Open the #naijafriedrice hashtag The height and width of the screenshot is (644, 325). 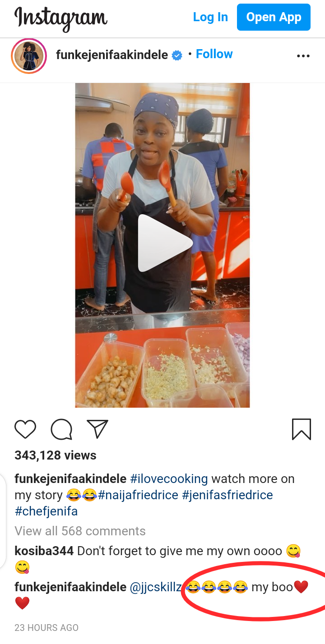(x=138, y=495)
